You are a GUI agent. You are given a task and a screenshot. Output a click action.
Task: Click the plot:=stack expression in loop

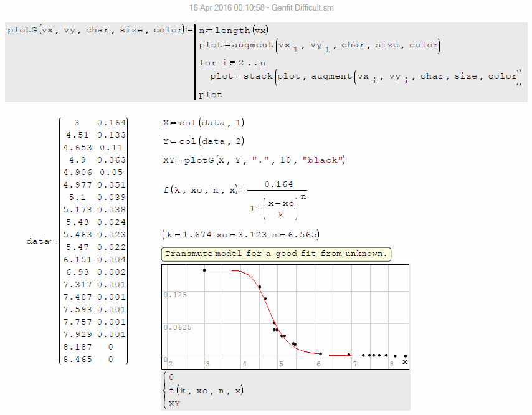tap(365, 77)
